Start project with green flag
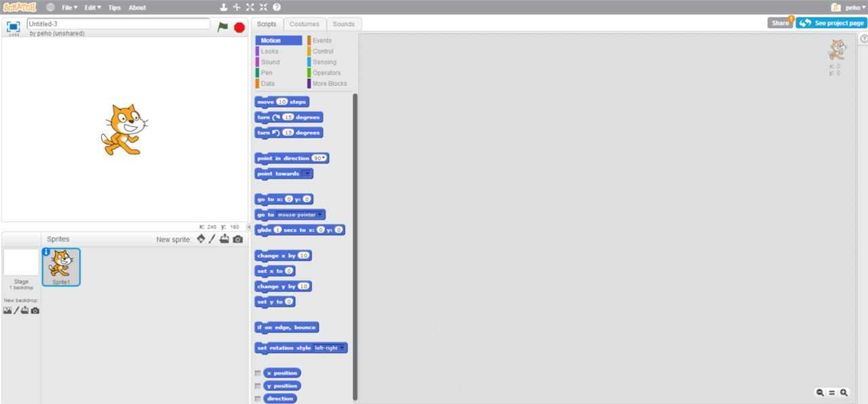This screenshot has height=404, width=868. pyautogui.click(x=222, y=27)
